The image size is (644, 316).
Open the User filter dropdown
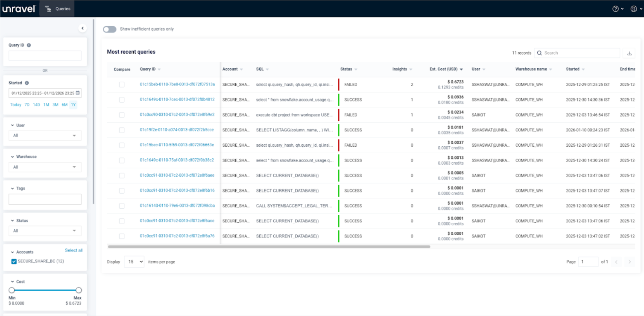coord(45,136)
